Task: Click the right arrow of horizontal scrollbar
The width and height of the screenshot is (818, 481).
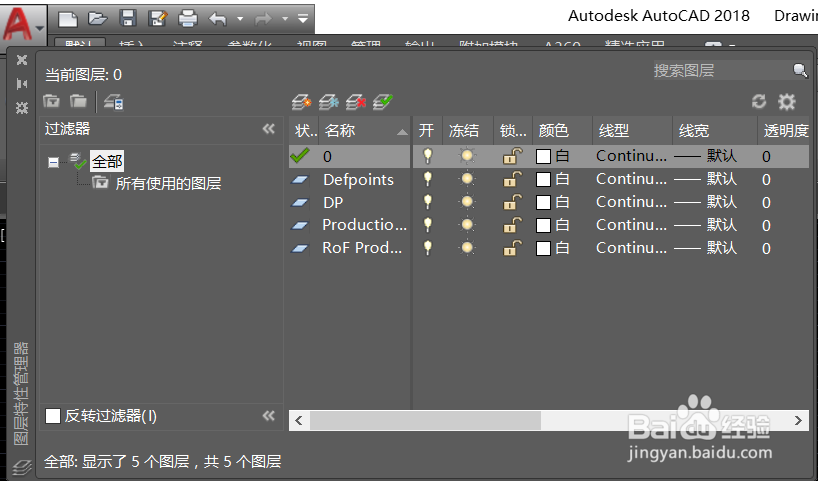Action: click(798, 420)
